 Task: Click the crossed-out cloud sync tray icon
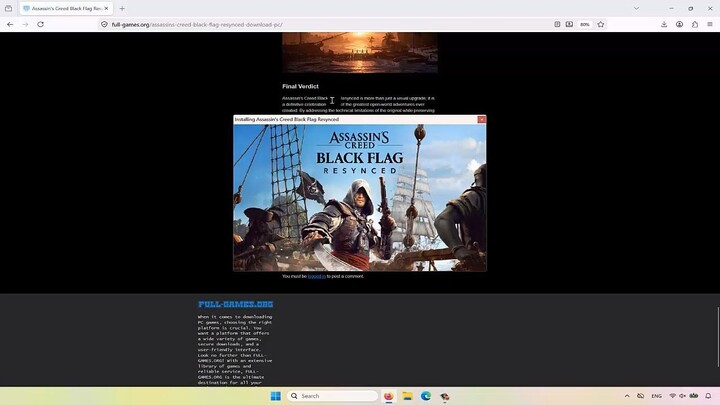641,396
